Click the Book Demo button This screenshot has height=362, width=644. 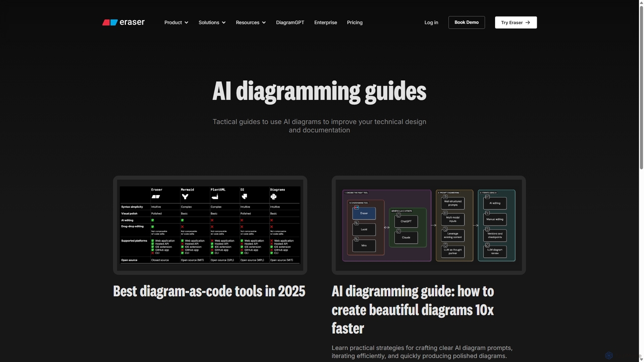(466, 22)
